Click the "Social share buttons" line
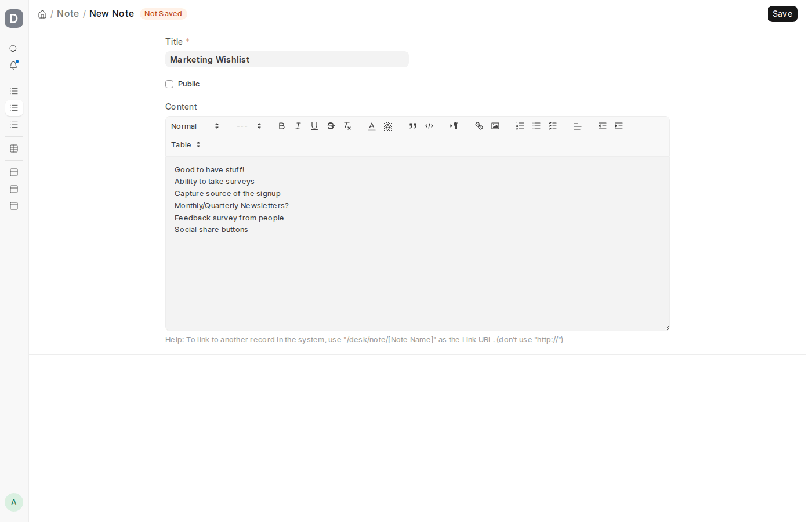The image size is (812, 522). point(211,230)
